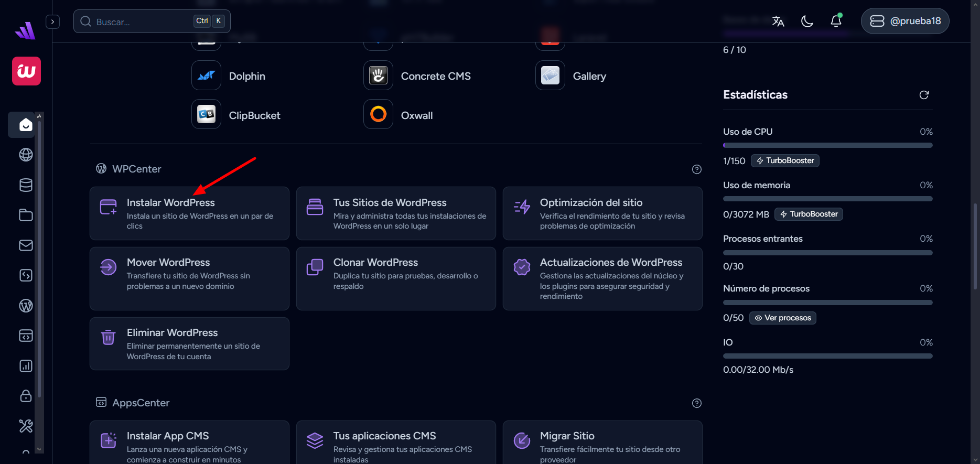Open AppsCenter help question mark
Screen dimensions: 980x464
point(697,403)
